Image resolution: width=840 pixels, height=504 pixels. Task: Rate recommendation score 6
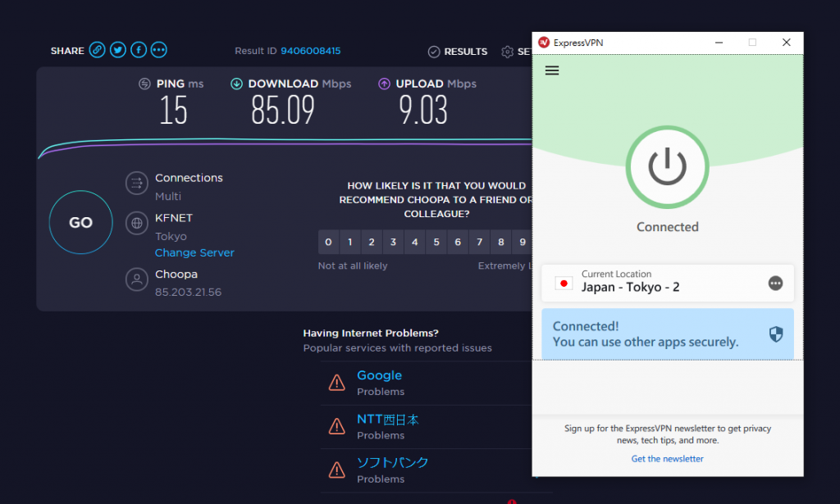tap(458, 242)
